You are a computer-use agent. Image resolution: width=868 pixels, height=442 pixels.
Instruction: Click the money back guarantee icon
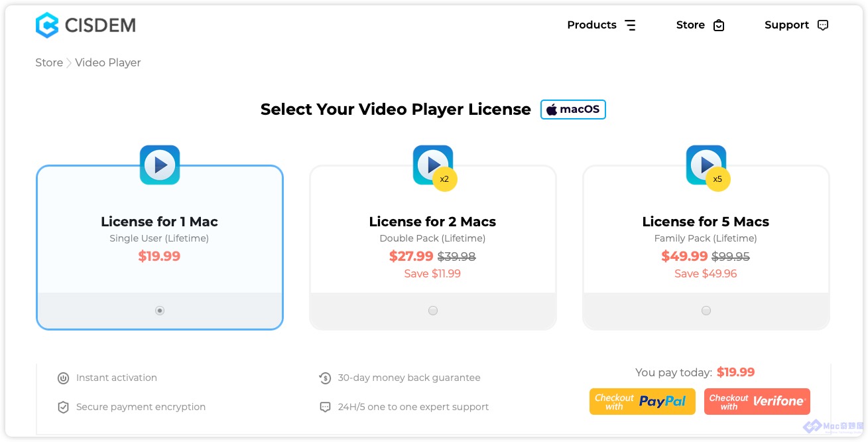tap(325, 378)
